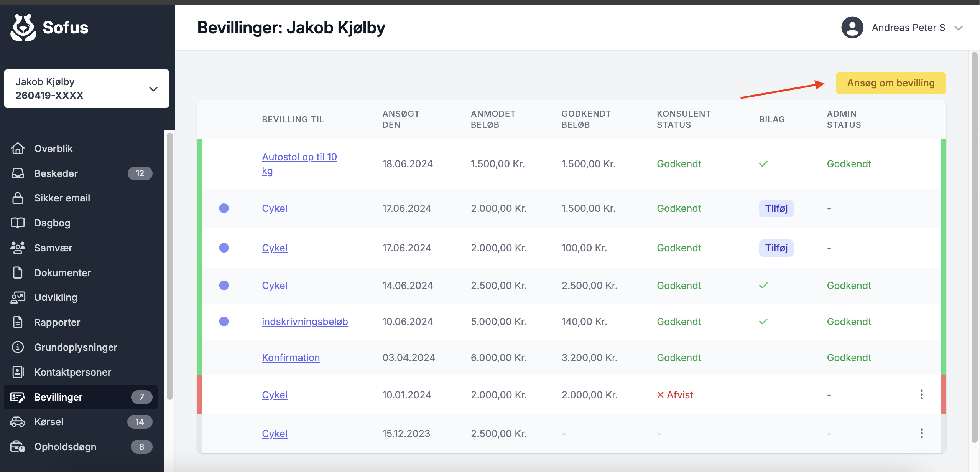Click the Grundoplysninger info circle icon

(x=18, y=347)
